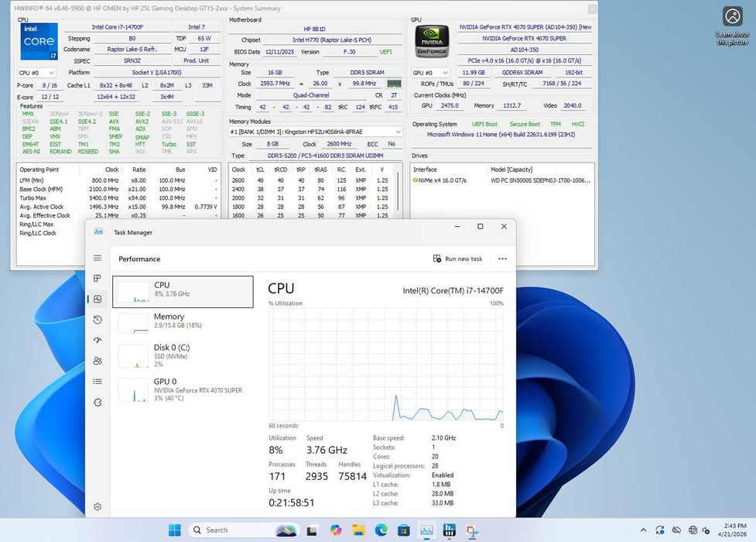756x542 pixels.
Task: Expand the GPU #0 selector dropdown
Action: [x=430, y=72]
